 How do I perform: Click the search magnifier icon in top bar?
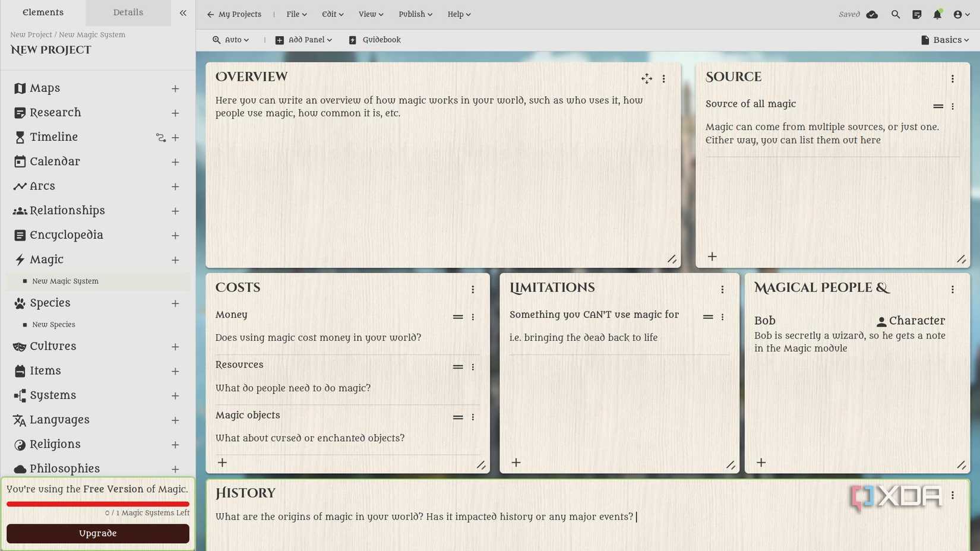895,14
